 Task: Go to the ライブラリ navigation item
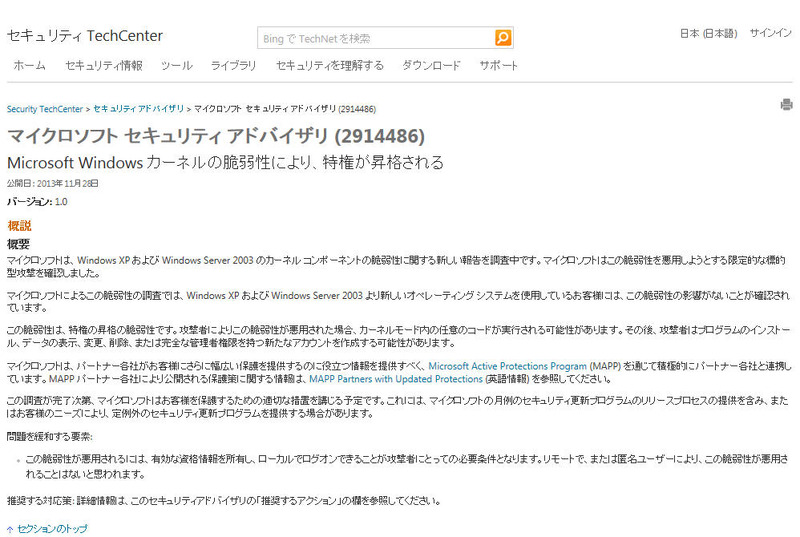(233, 66)
